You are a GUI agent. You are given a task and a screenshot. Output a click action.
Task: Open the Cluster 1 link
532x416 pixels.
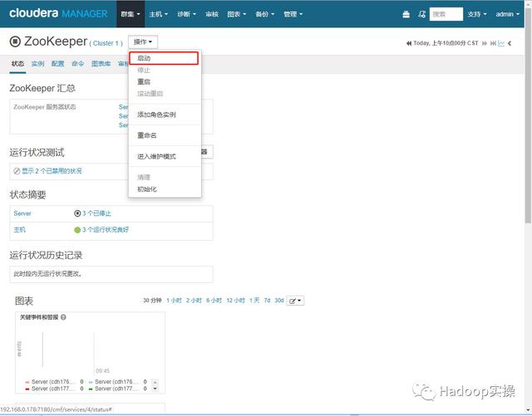[x=106, y=43]
